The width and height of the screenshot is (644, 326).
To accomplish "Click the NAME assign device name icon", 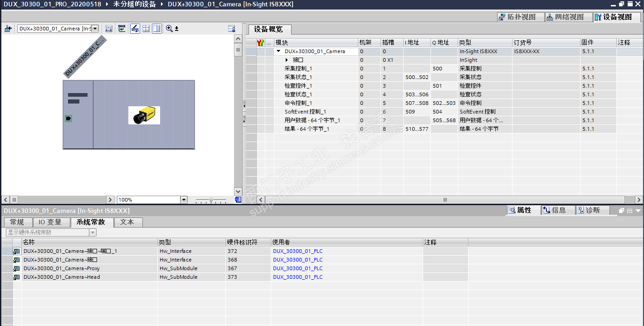I will (x=122, y=29).
